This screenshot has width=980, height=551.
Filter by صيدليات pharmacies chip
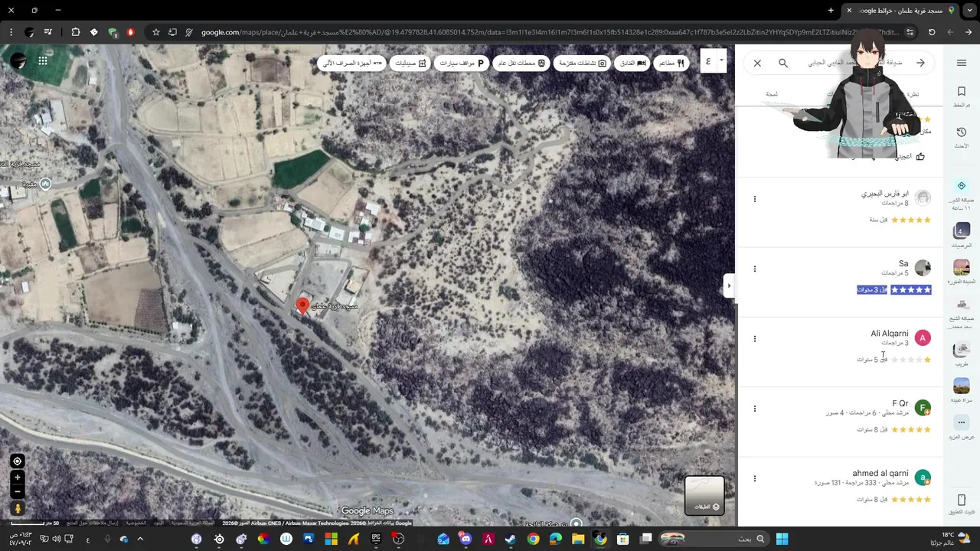(410, 63)
